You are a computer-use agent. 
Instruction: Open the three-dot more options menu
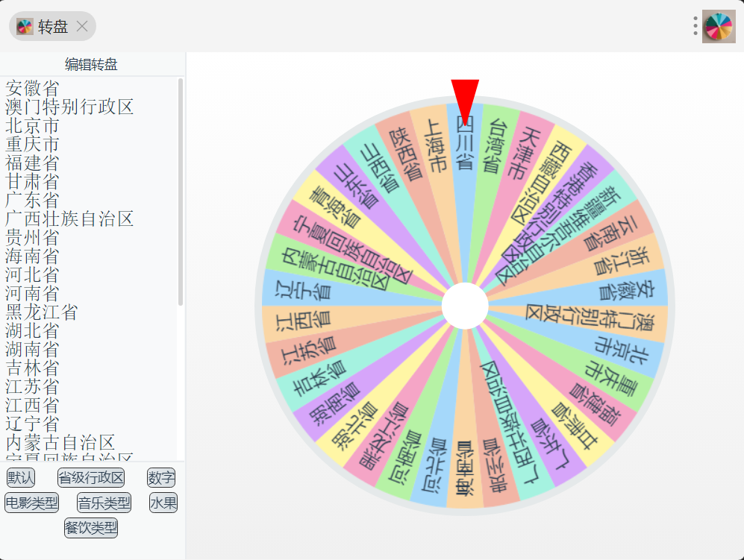point(695,26)
